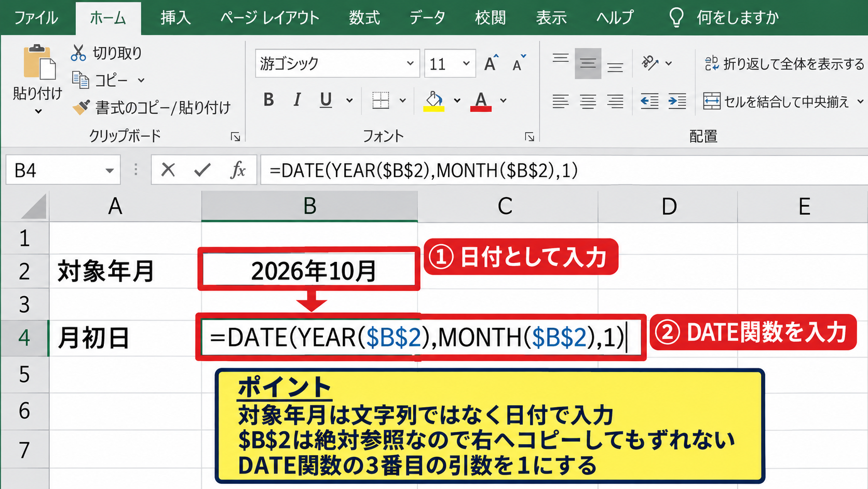The height and width of the screenshot is (489, 868).
Task: Switch to the 数式 (Formulas) tab
Action: 364,18
